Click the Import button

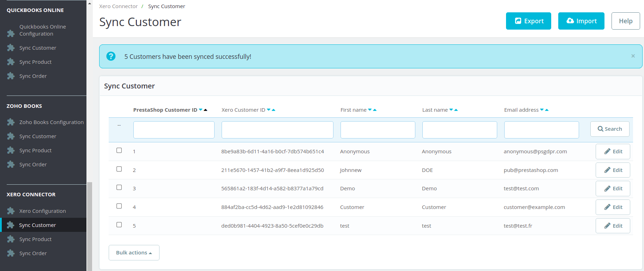pyautogui.click(x=581, y=21)
